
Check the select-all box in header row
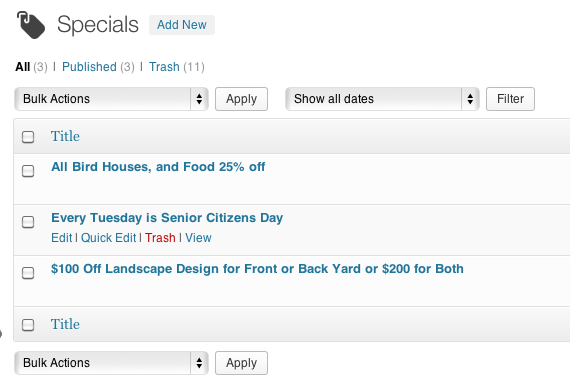point(28,137)
